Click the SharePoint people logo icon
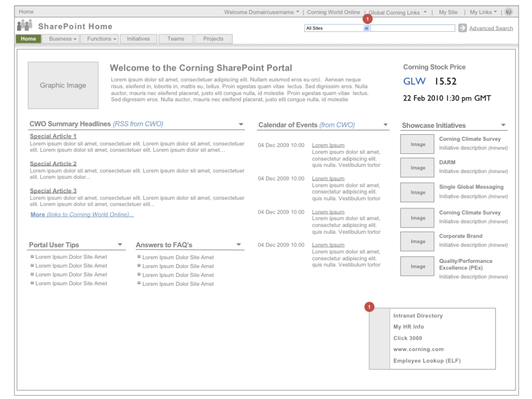 (24, 25)
